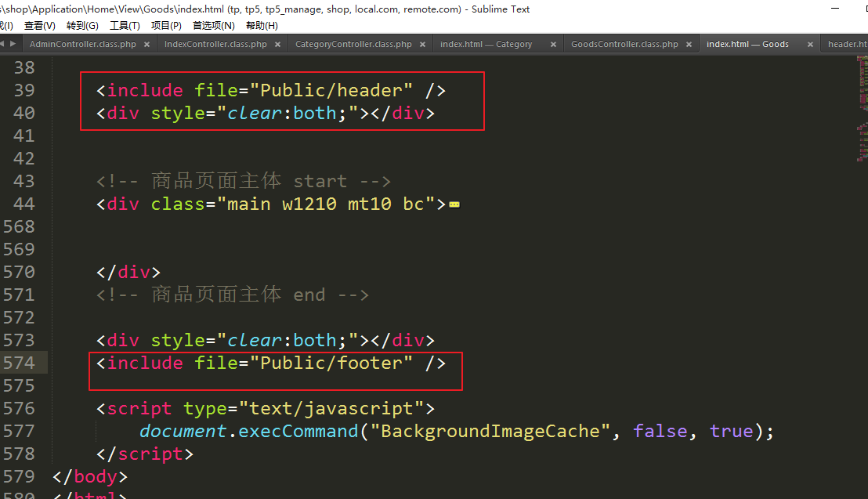Screen dimensions: 868x499
Task: Switch to the index.html — Category tab
Action: click(x=486, y=45)
